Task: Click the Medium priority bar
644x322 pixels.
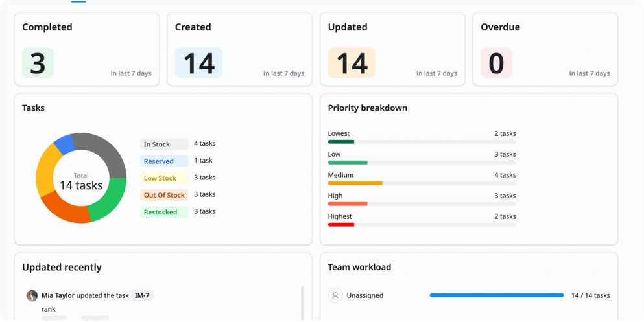Action: [422, 183]
